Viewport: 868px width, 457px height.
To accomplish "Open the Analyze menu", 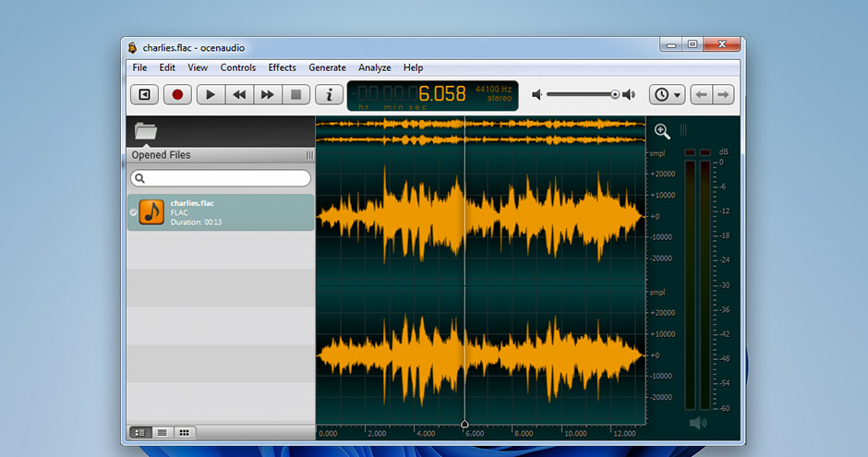I will tap(375, 67).
